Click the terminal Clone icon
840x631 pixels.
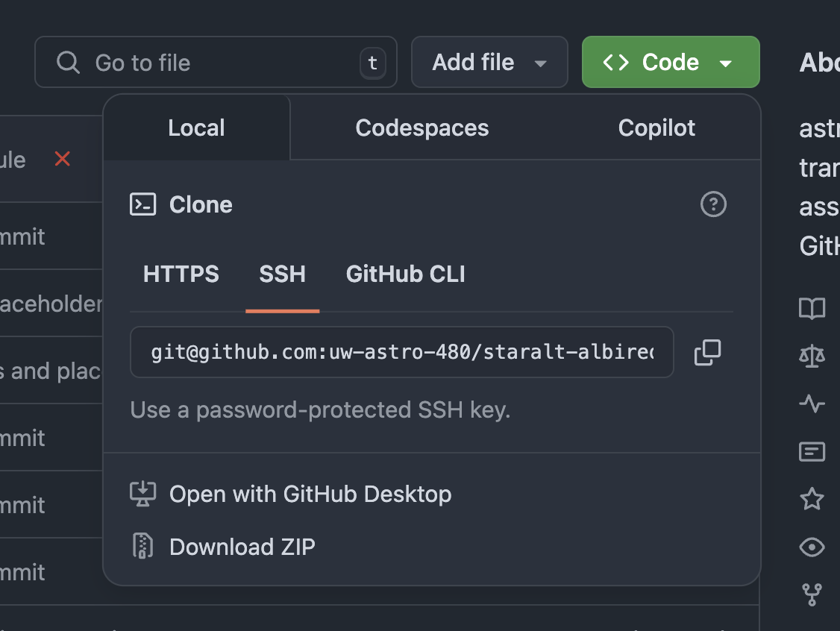click(x=142, y=204)
